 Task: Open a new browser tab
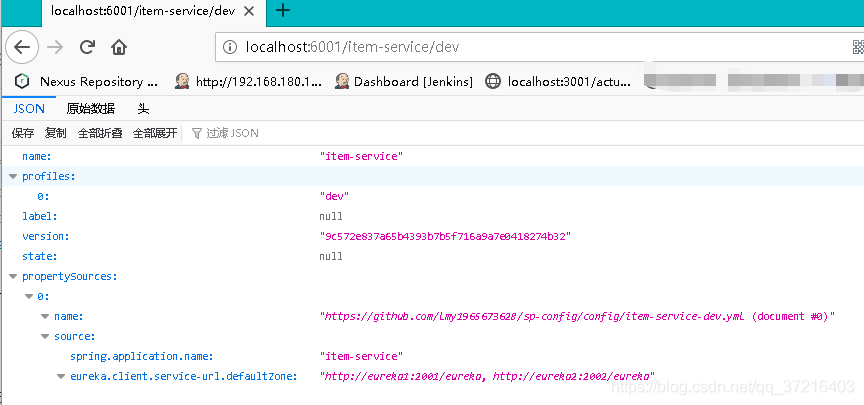[283, 10]
